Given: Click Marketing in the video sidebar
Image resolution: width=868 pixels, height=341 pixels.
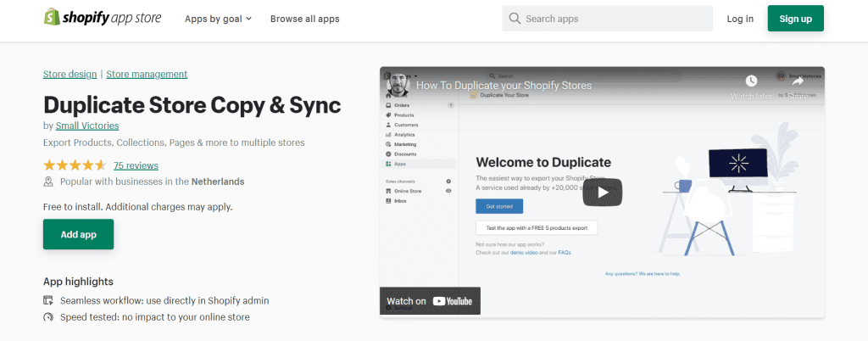Looking at the screenshot, I should tap(405, 144).
